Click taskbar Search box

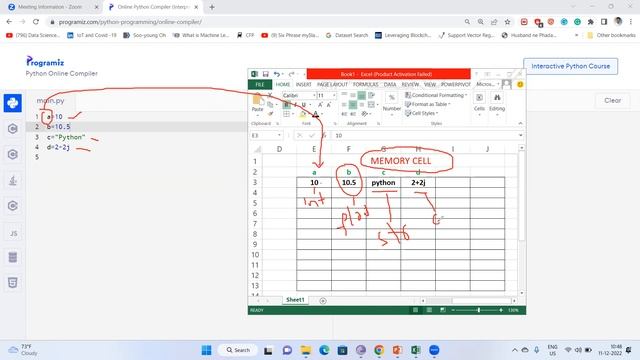[x=238, y=350]
